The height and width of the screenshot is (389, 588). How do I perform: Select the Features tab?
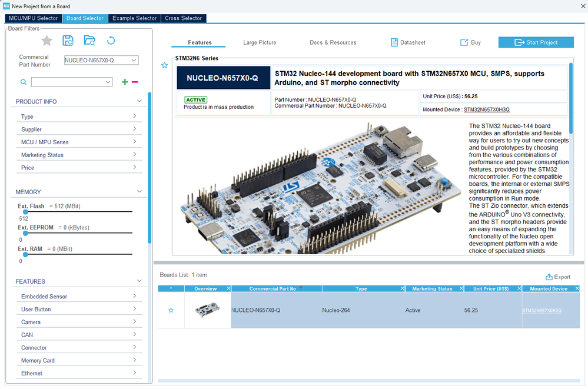(200, 42)
